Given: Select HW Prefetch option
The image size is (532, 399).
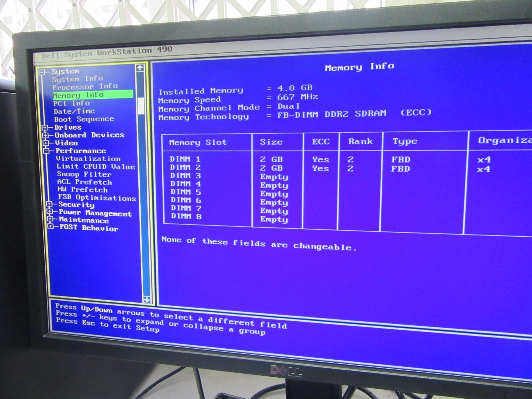Looking at the screenshot, I should click(x=82, y=190).
